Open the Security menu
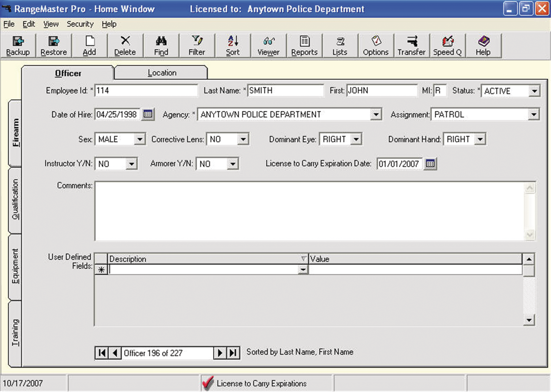Screen dimensions: 551x392 [80, 24]
